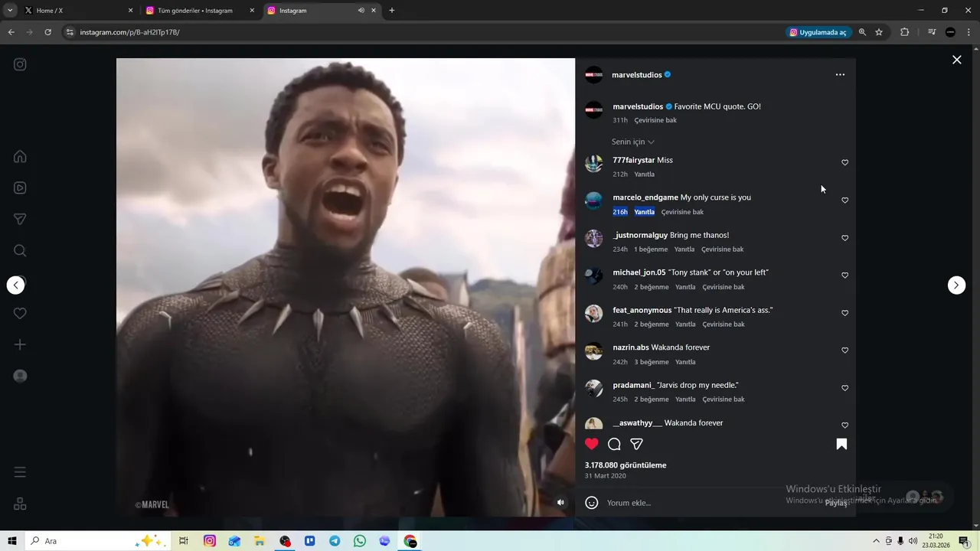Image resolution: width=980 pixels, height=551 pixels.
Task: Bookmark this page with the star icon
Action: coord(879,32)
